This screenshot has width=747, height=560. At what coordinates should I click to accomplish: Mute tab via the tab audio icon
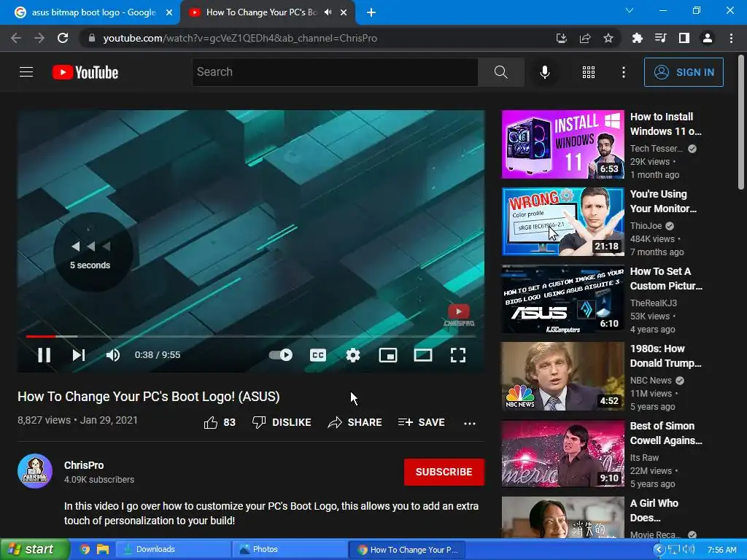pyautogui.click(x=328, y=12)
